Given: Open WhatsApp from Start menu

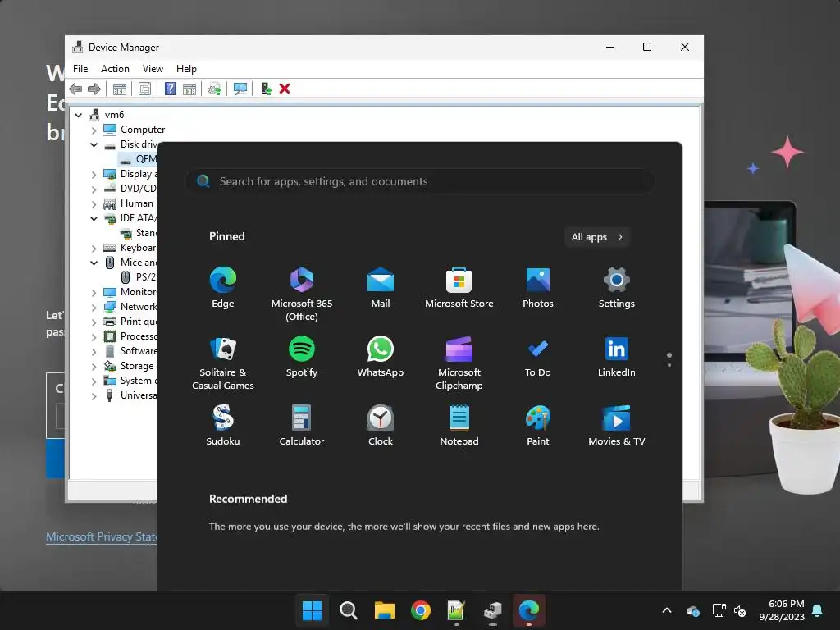Looking at the screenshot, I should (x=381, y=357).
